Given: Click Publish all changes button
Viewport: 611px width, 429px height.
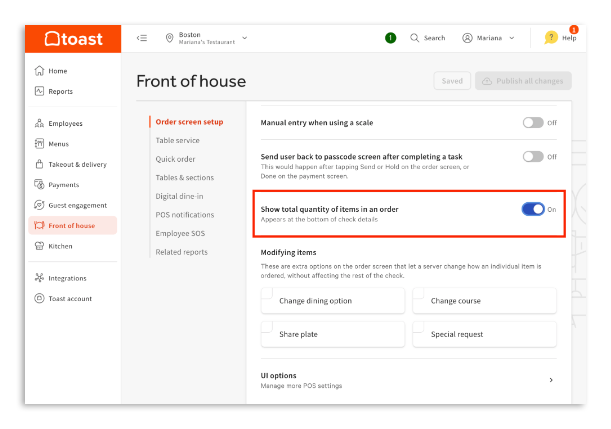Looking at the screenshot, I should (524, 81).
